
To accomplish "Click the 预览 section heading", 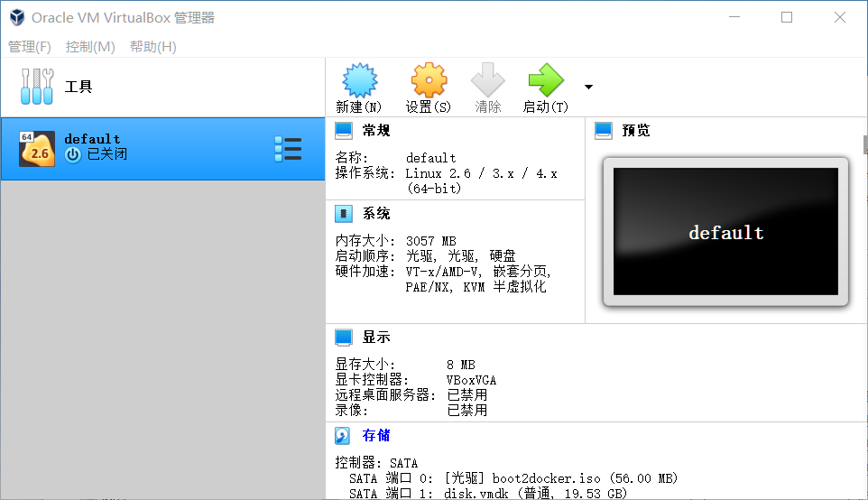I will [x=636, y=131].
